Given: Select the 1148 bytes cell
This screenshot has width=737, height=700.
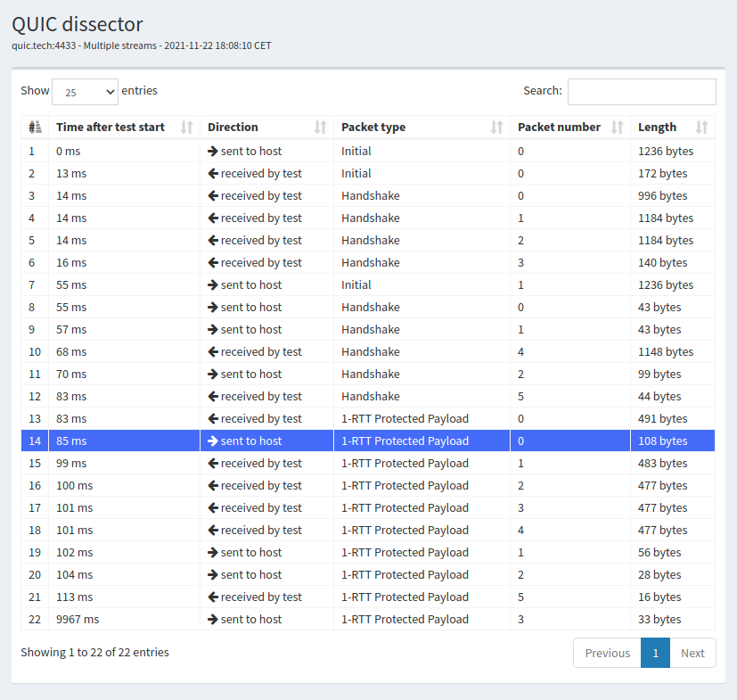Looking at the screenshot, I should 673,352.
